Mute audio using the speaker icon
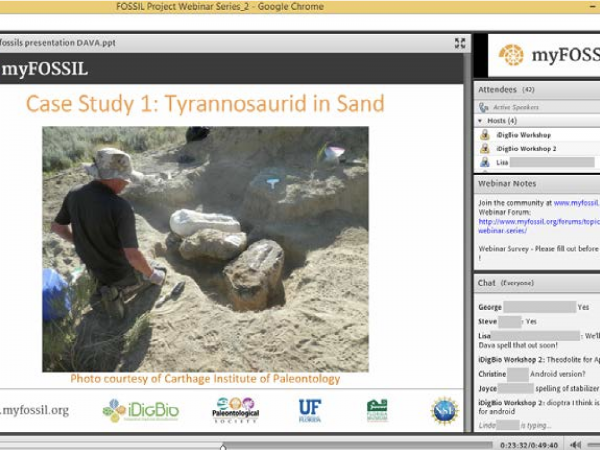 [576, 444]
